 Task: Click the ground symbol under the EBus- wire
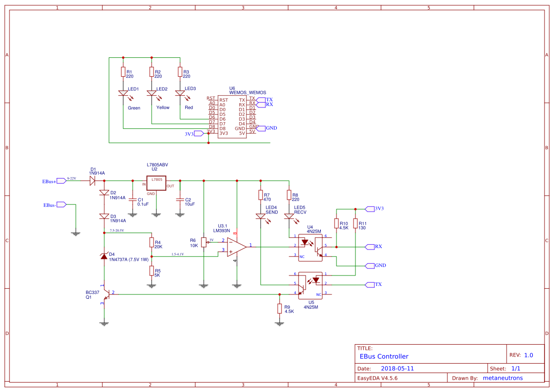click(x=76, y=233)
